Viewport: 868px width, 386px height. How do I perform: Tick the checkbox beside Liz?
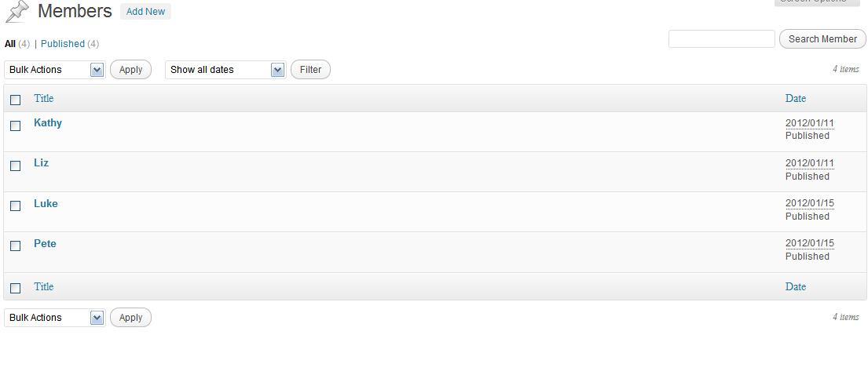click(16, 166)
